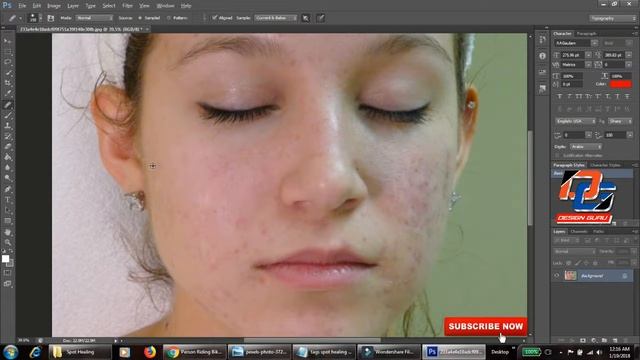Select the Brush tool
The width and height of the screenshot is (640, 360).
coord(7,116)
